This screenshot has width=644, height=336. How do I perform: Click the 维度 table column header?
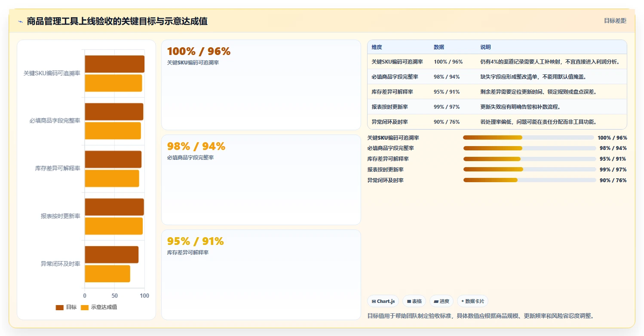377,47
